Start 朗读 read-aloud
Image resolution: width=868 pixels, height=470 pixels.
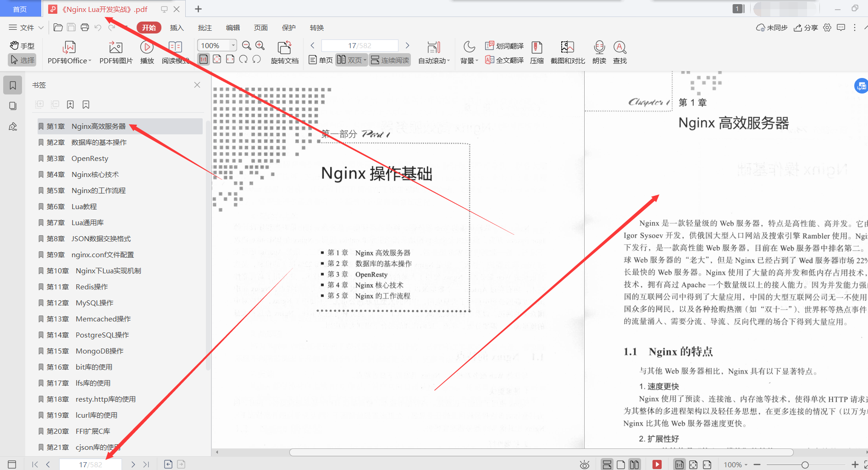[x=599, y=52]
